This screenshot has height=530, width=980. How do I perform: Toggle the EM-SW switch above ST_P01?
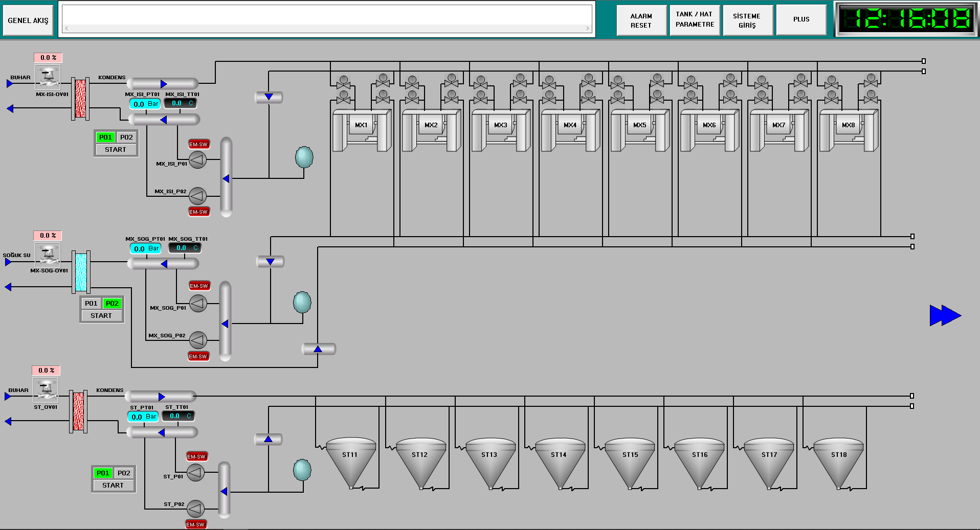click(x=196, y=456)
